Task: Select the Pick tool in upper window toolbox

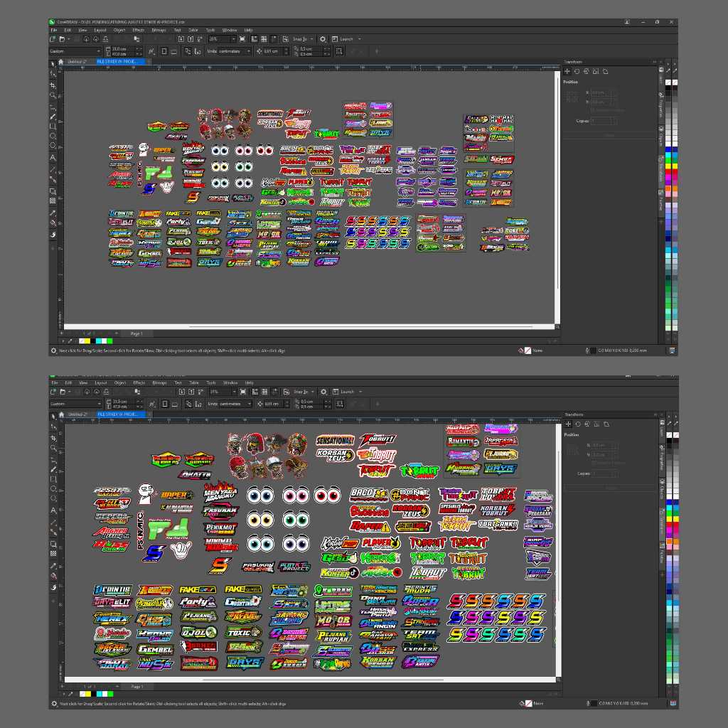Action: [53, 63]
